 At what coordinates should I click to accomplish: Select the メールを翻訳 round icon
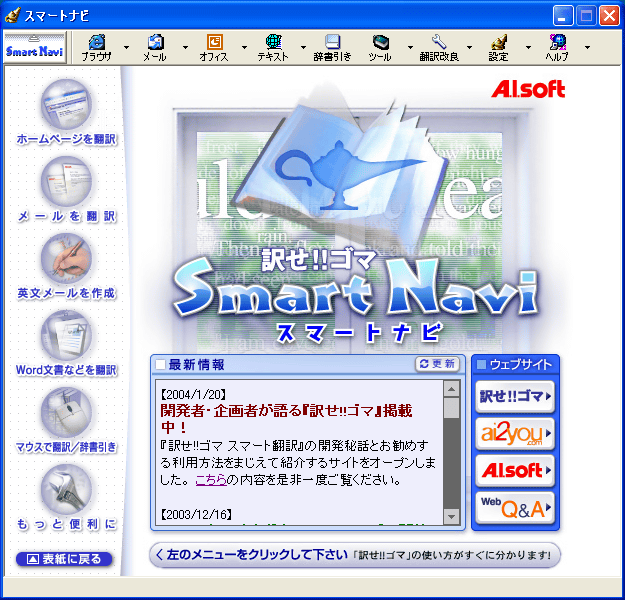(x=66, y=181)
